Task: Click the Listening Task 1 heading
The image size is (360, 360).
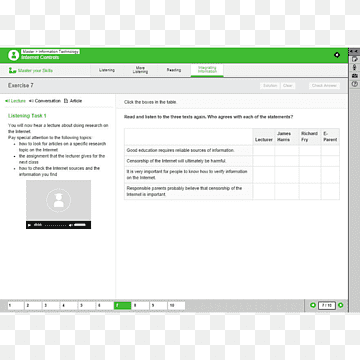Action: [27, 116]
